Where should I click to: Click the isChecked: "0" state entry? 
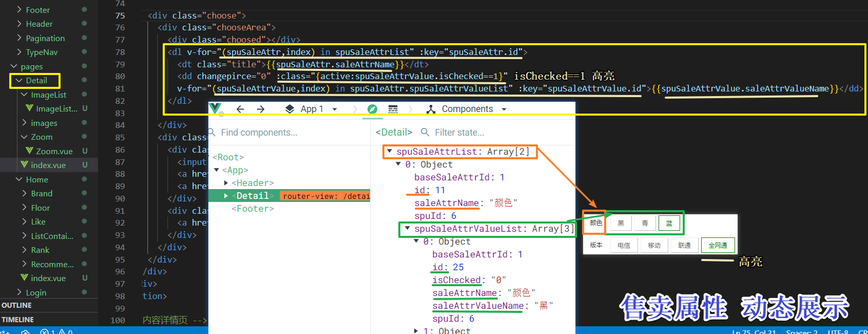(469, 280)
